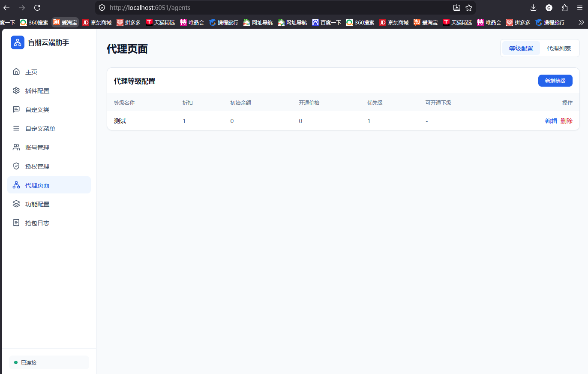
Task: Open the 主页 home icon in sidebar
Action: click(x=16, y=72)
